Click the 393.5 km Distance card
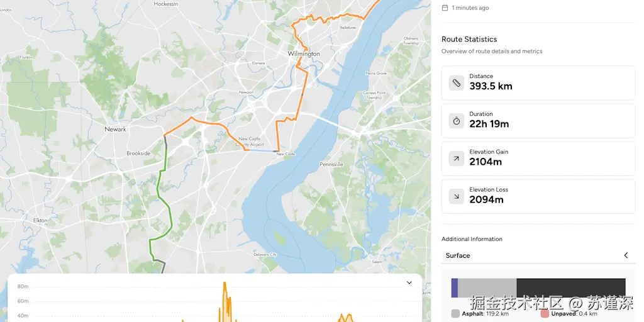644x322 pixels. point(538,83)
